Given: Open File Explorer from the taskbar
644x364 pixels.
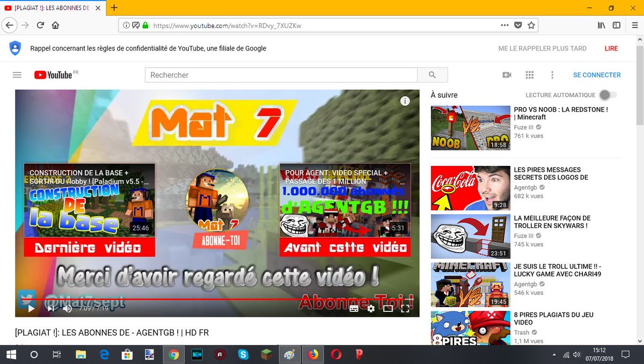Looking at the screenshot, I should point(80,355).
